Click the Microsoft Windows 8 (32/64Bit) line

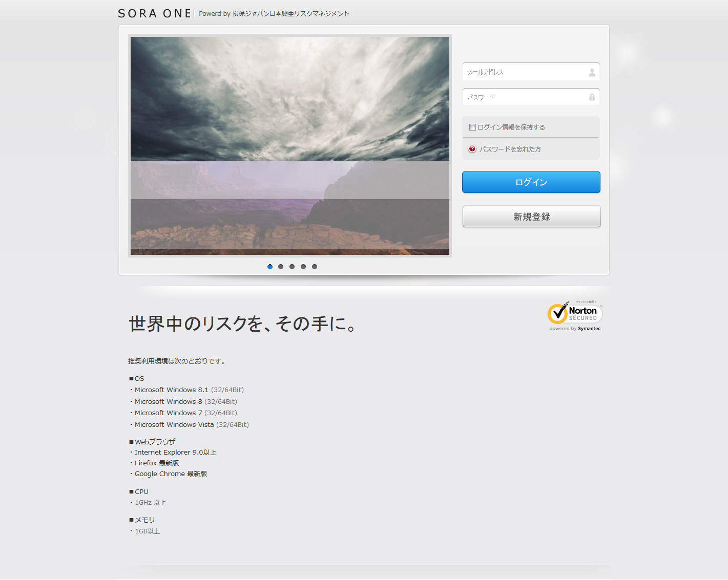point(183,402)
